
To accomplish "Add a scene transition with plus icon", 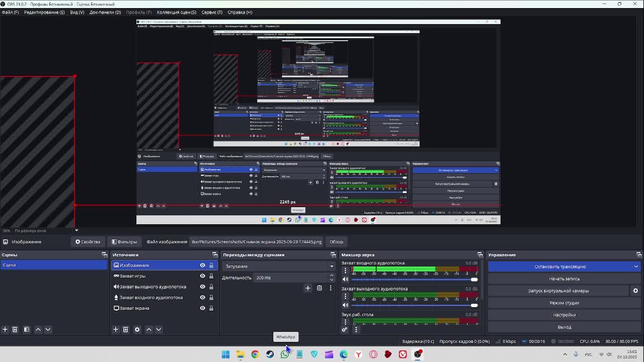I will [308, 288].
